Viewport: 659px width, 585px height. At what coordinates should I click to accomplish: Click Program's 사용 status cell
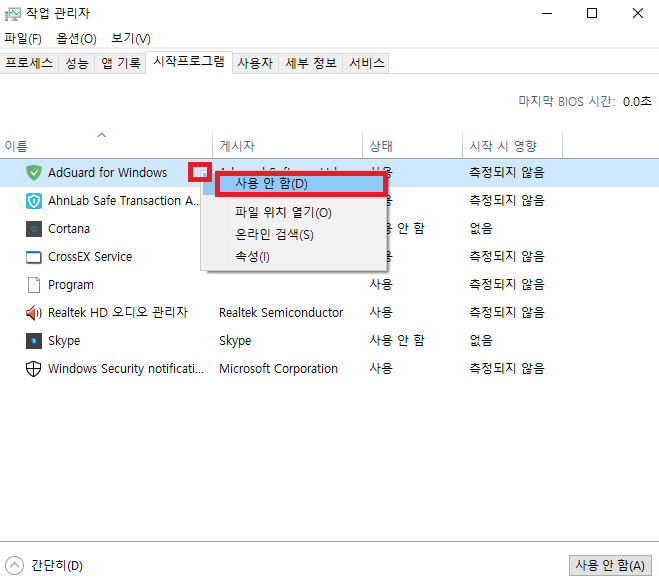pos(381,285)
